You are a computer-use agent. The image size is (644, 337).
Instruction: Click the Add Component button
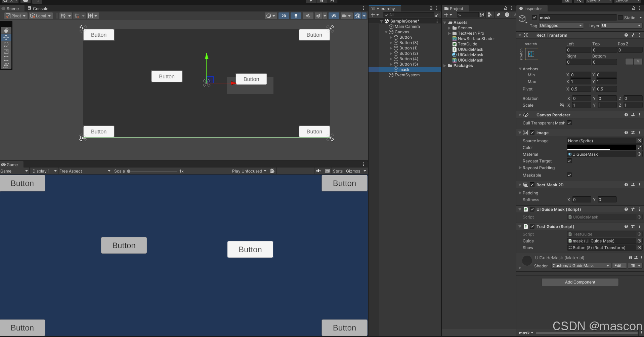(x=579, y=282)
